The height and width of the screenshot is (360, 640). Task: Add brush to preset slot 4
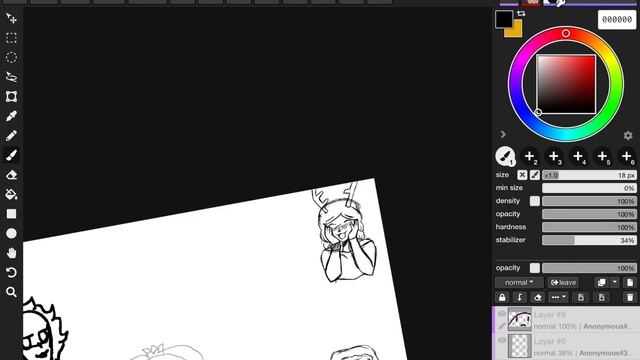pos(578,156)
